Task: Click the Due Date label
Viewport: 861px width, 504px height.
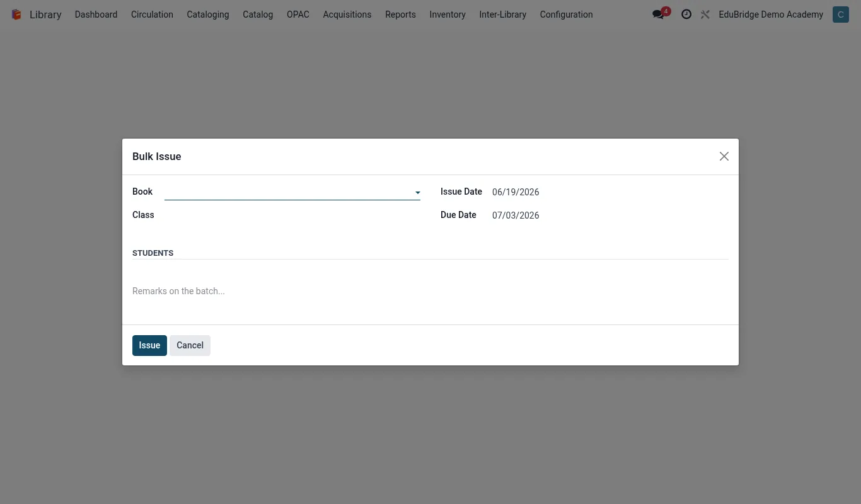Action: click(x=458, y=215)
